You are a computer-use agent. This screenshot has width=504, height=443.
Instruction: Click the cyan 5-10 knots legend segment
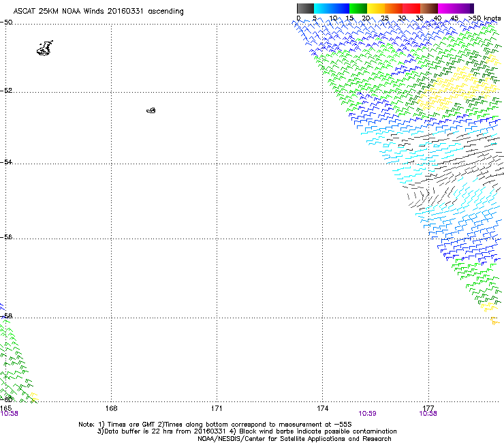pyautogui.click(x=322, y=8)
